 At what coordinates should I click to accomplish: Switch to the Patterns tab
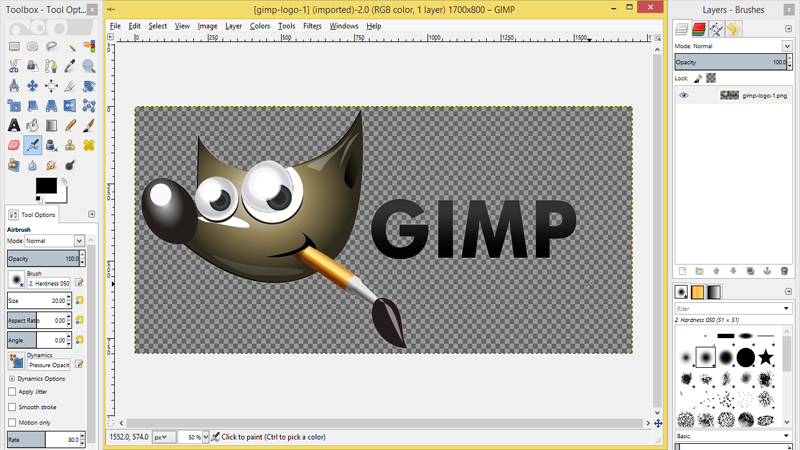coord(697,292)
